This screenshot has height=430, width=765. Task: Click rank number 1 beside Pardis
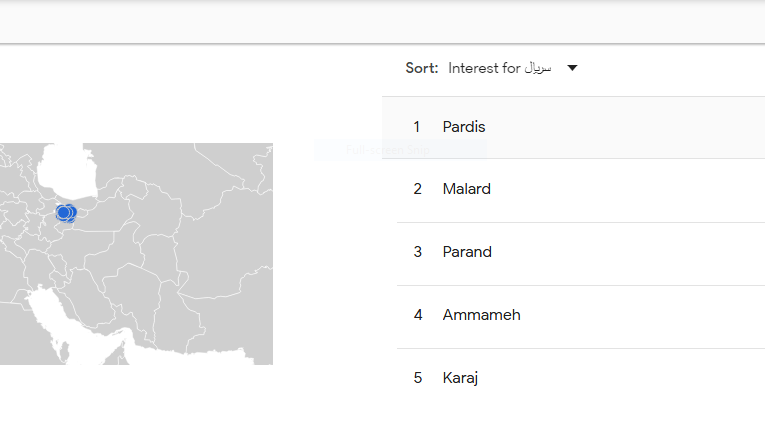pos(417,127)
